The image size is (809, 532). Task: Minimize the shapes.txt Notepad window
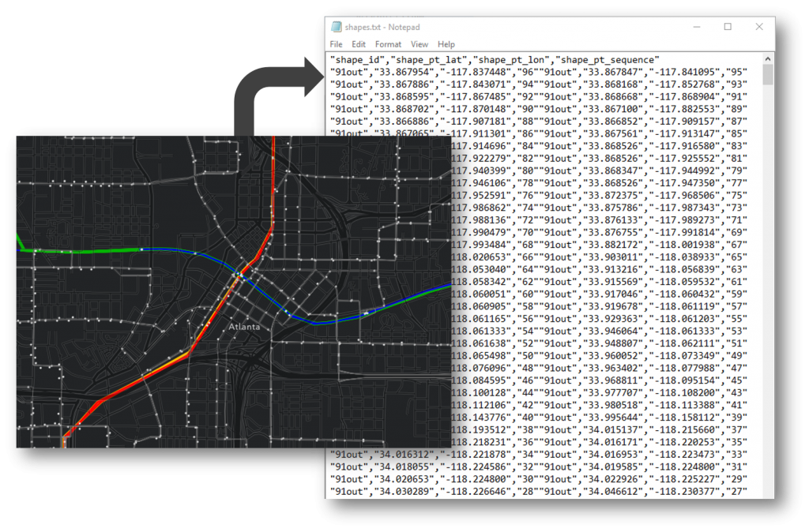(697, 27)
